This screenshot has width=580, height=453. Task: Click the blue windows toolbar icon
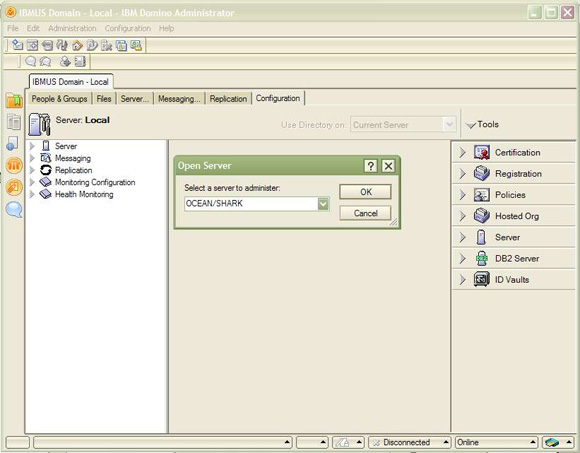tap(121, 45)
